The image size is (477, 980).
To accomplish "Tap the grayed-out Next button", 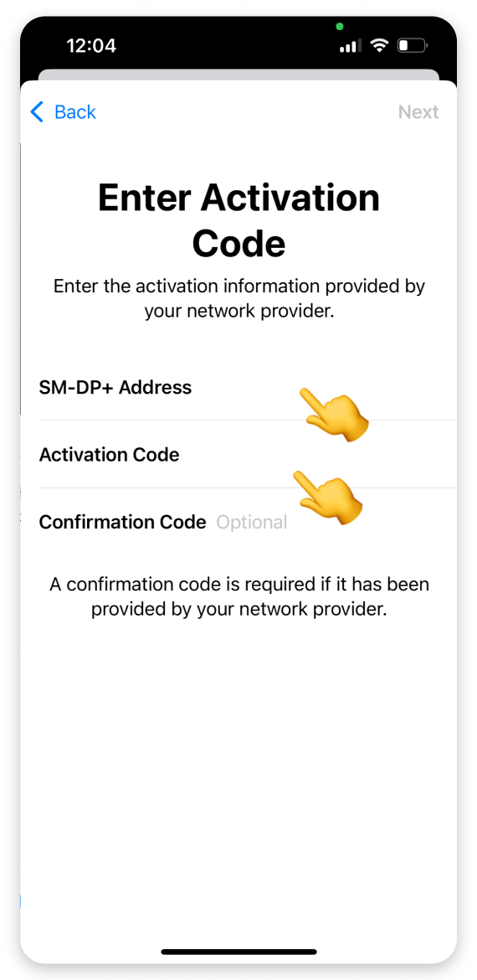I will (418, 112).
